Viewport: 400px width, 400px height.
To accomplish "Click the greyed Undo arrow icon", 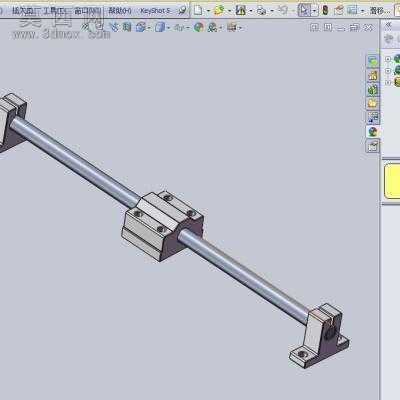I will [x=283, y=11].
